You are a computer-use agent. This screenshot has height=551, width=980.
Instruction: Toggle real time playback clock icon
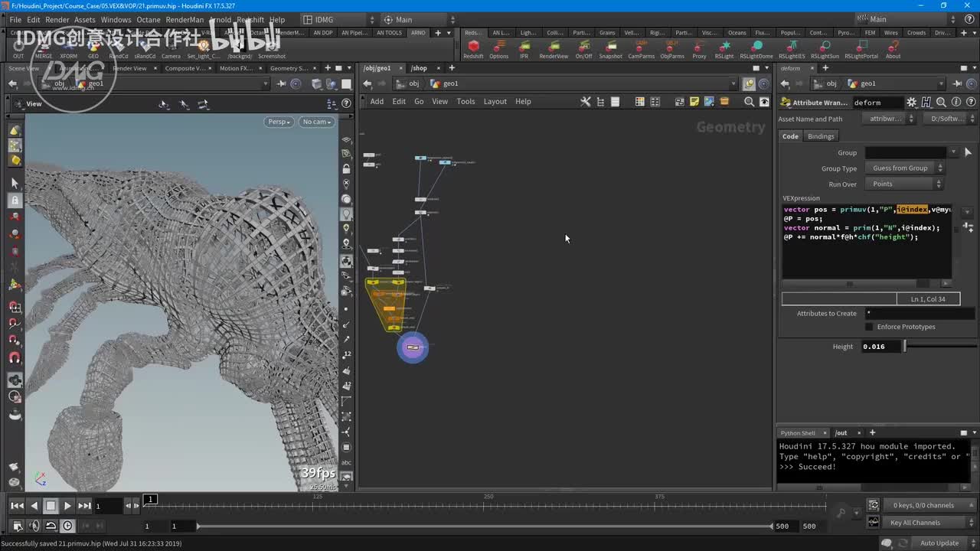pos(67,526)
